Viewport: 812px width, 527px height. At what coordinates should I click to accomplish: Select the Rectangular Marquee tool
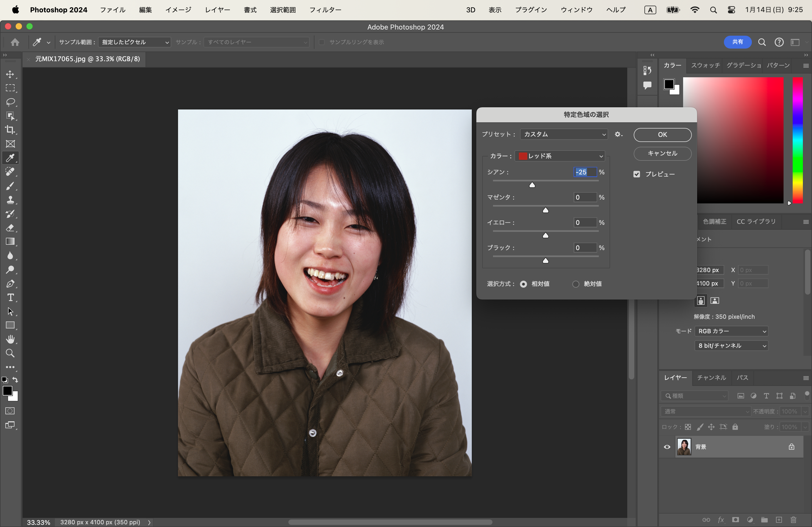(x=10, y=88)
